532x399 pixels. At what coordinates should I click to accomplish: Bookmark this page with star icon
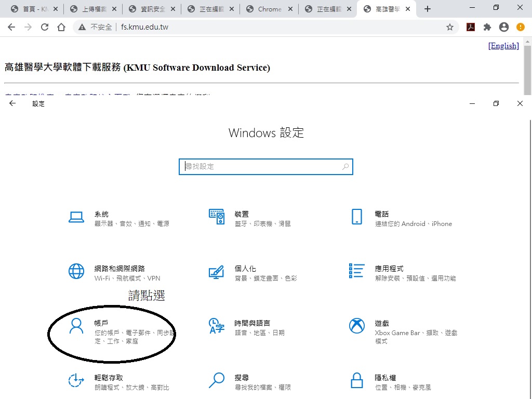point(450,27)
